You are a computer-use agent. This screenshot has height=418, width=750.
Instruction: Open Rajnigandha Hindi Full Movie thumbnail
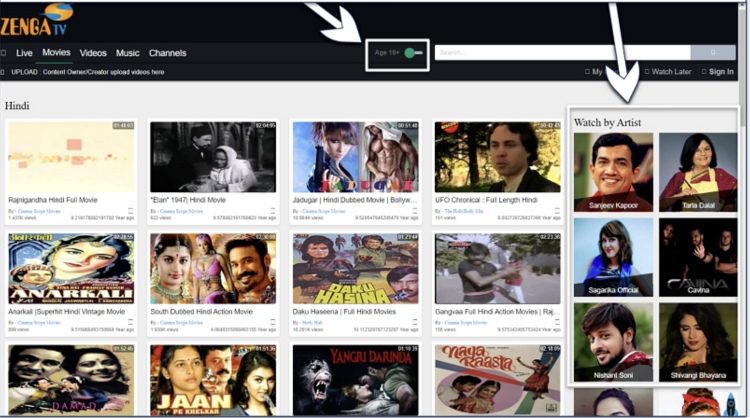coord(71,157)
